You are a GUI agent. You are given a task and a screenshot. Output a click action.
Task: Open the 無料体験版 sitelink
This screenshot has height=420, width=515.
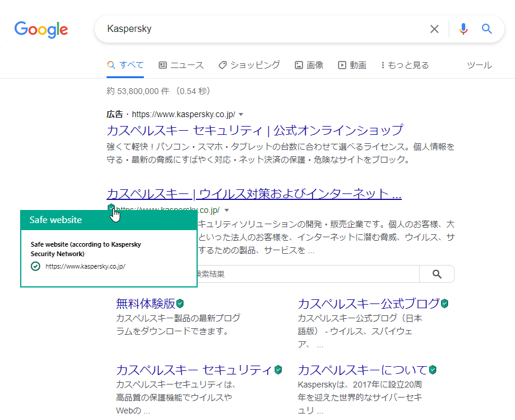146,304
